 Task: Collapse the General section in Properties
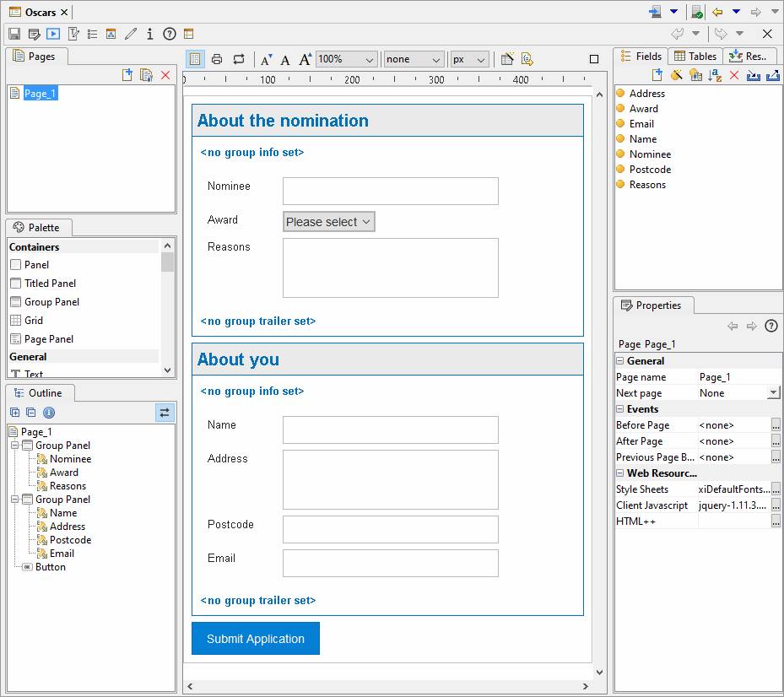click(x=620, y=361)
